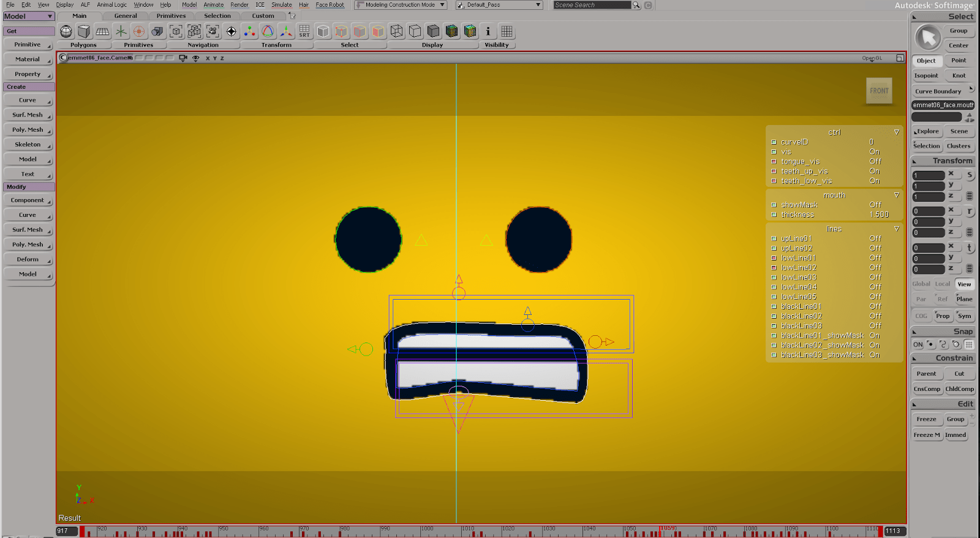Click the point select cube icon
The image size is (980, 538).
point(341,31)
